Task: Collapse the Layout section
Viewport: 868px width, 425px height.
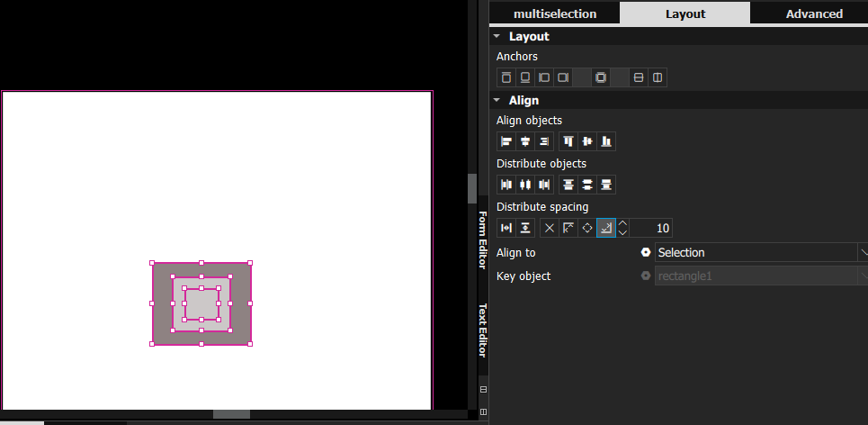Action: 497,37
